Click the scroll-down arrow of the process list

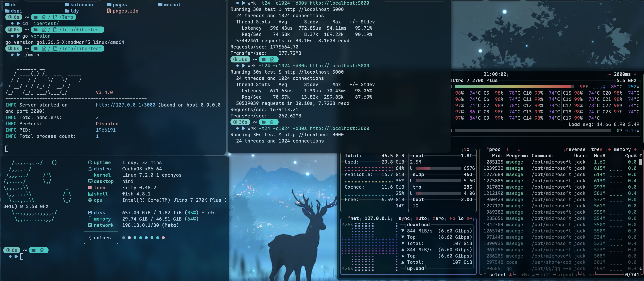tap(641, 268)
